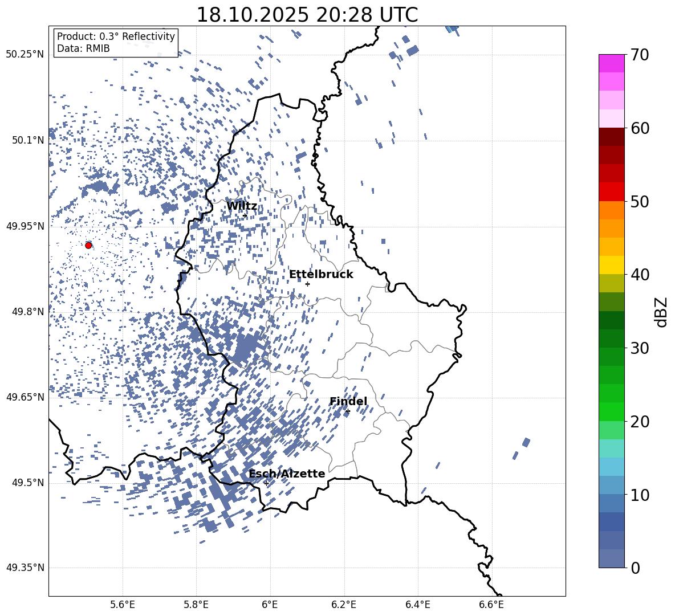Click the Wiltz cross marker
The width and height of the screenshot is (675, 616).
(245, 215)
